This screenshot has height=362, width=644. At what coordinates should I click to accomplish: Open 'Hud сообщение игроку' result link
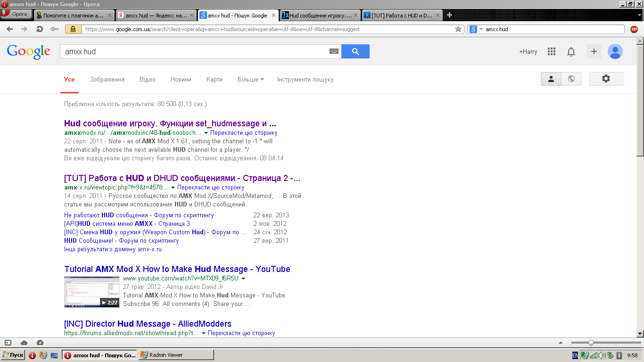pos(170,123)
